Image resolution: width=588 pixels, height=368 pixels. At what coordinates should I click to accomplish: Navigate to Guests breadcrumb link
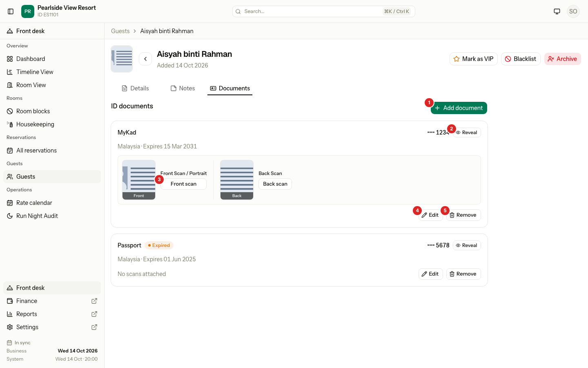pos(120,31)
